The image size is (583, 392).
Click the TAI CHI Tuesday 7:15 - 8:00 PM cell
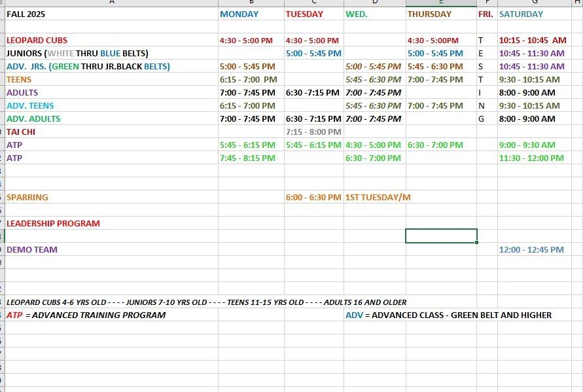[x=313, y=132]
